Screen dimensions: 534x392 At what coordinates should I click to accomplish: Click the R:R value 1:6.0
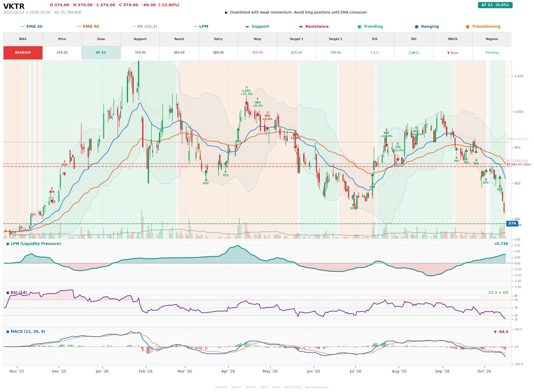tap(374, 53)
